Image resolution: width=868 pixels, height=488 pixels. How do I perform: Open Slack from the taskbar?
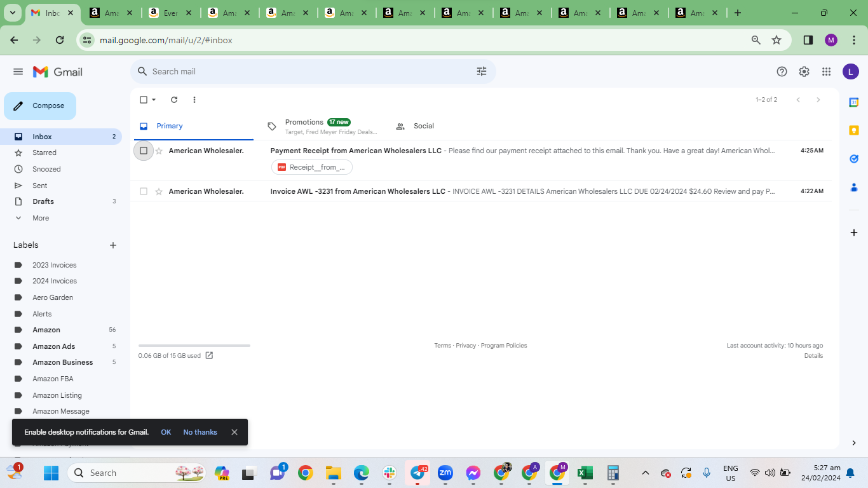point(390,473)
